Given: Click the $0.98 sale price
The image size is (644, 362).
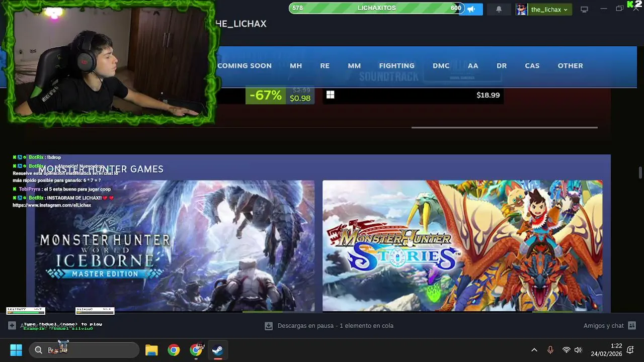Looking at the screenshot, I should [x=300, y=99].
